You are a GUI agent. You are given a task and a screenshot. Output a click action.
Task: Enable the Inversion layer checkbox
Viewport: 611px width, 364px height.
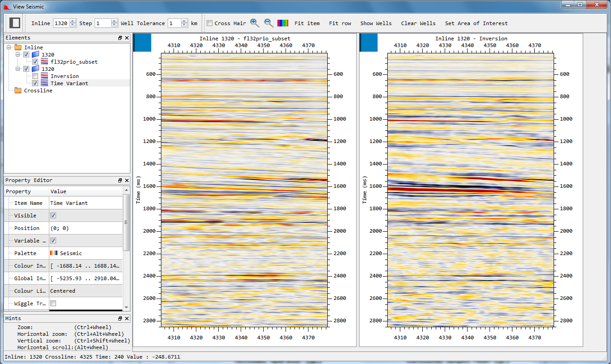coord(35,76)
